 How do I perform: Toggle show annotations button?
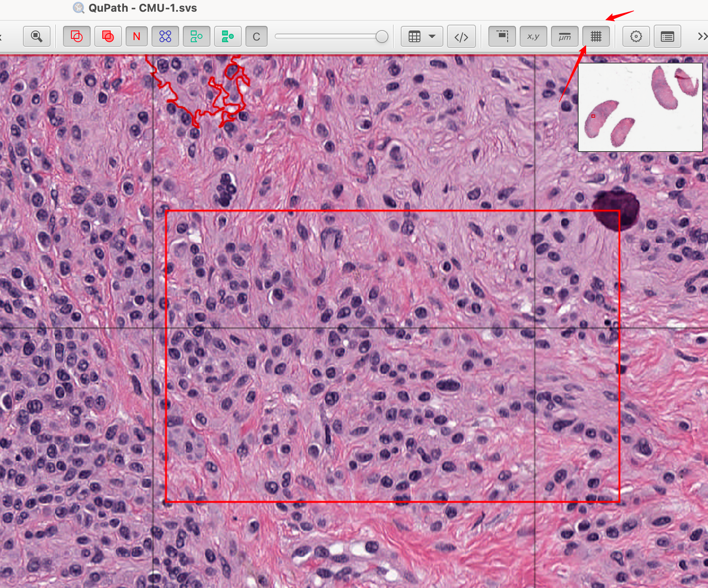point(77,37)
